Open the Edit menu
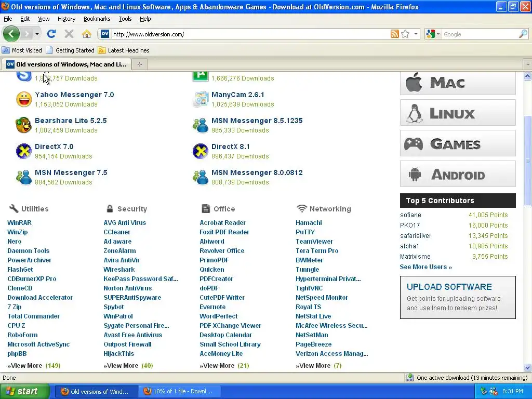Image resolution: width=532 pixels, height=399 pixels. 25,19
